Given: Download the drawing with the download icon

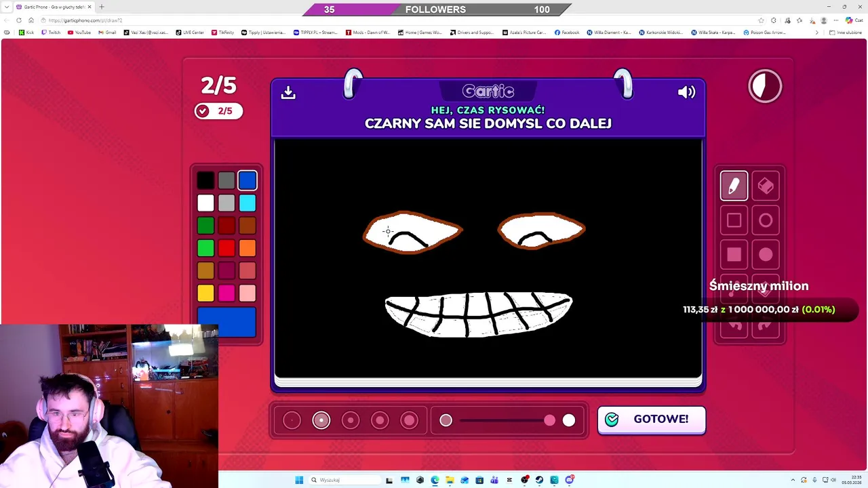Looking at the screenshot, I should tap(288, 92).
